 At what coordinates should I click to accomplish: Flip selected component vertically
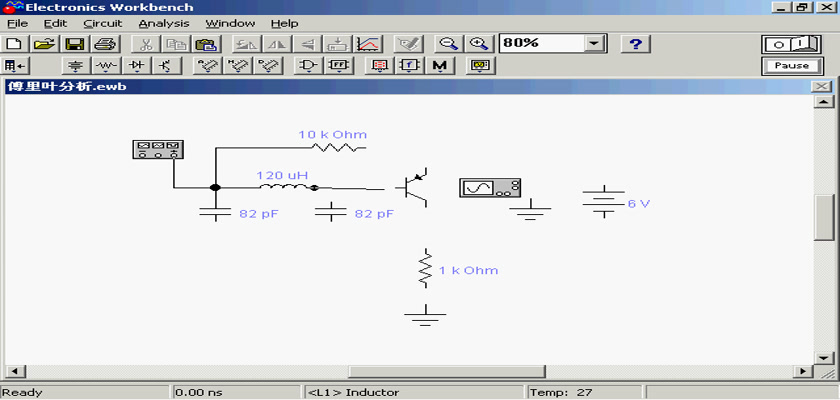[307, 44]
